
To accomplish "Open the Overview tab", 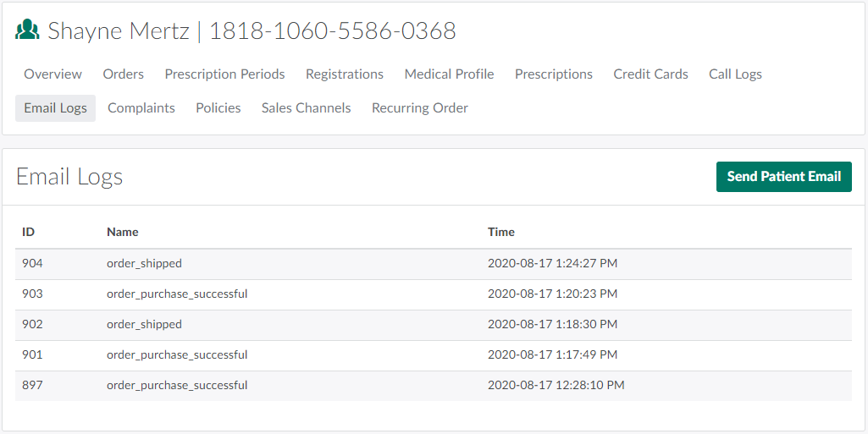I will pos(53,74).
